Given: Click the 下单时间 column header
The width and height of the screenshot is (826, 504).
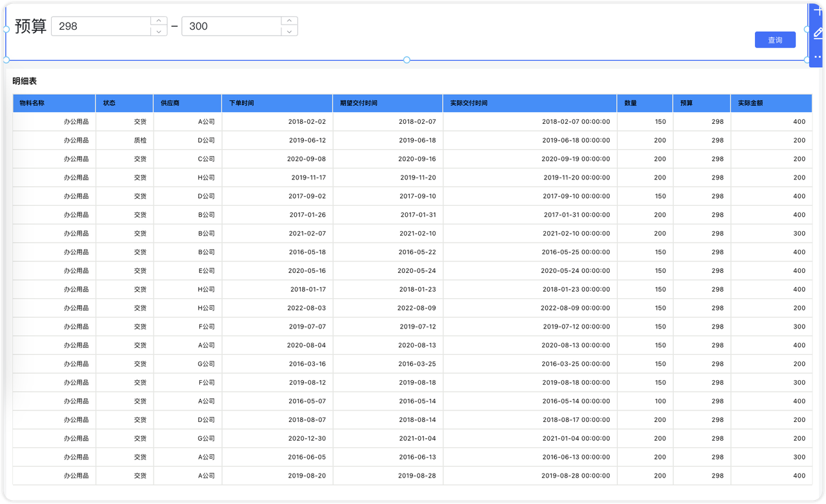Looking at the screenshot, I should [277, 103].
